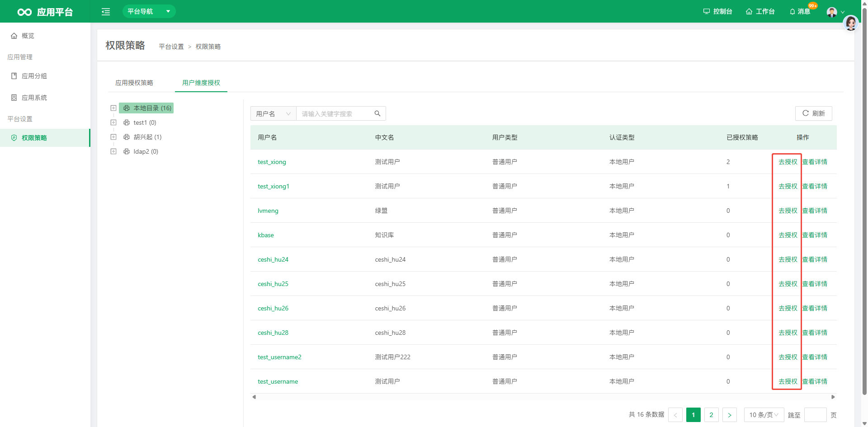Focus the 跳至 page number input
Viewport: 868px width, 427px height.
click(x=816, y=415)
